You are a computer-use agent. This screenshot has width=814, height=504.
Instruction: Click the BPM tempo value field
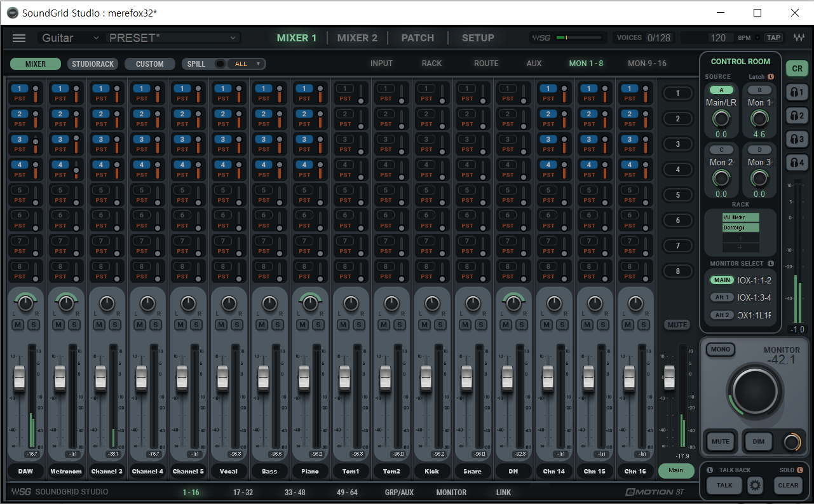[x=717, y=38]
